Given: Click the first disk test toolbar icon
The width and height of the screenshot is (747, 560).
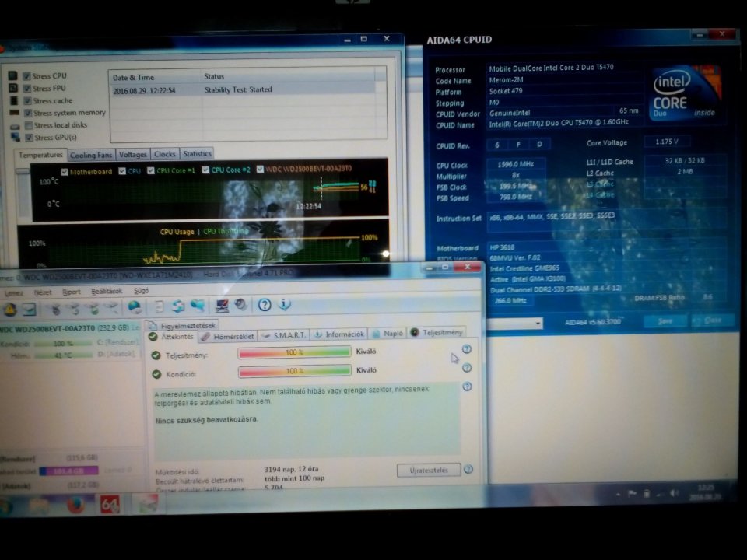Looking at the screenshot, I should pyautogui.click(x=56, y=309).
